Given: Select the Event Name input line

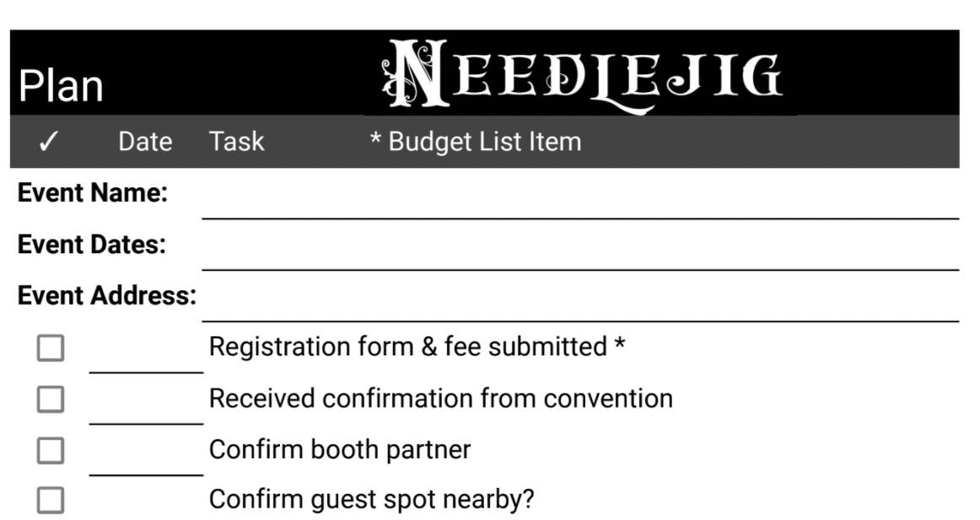Looking at the screenshot, I should 580,200.
